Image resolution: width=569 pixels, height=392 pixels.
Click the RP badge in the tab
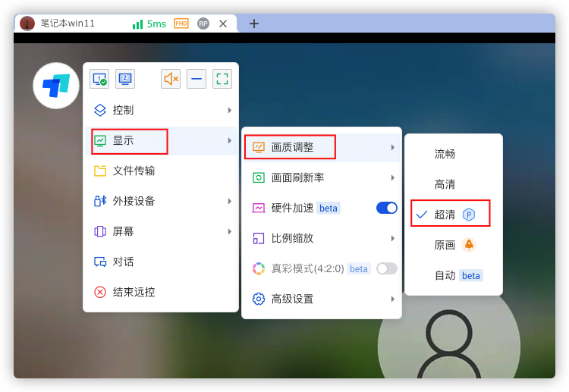pyautogui.click(x=203, y=24)
